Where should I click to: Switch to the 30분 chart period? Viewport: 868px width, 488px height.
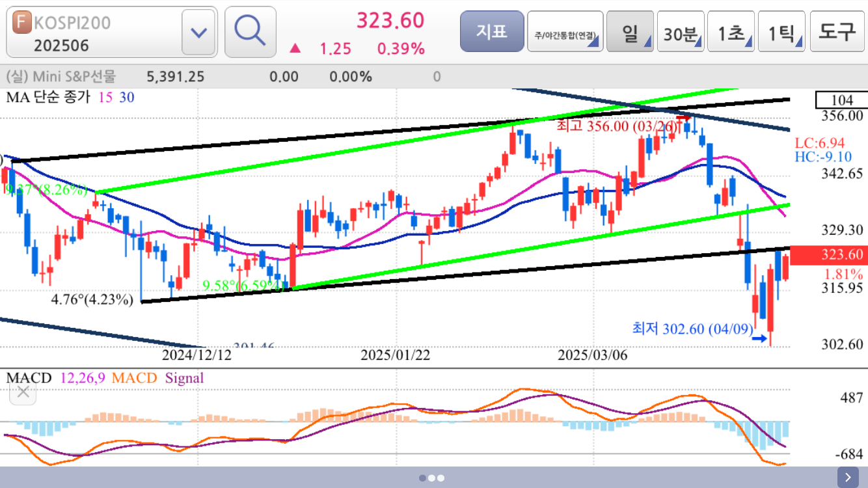tap(681, 32)
